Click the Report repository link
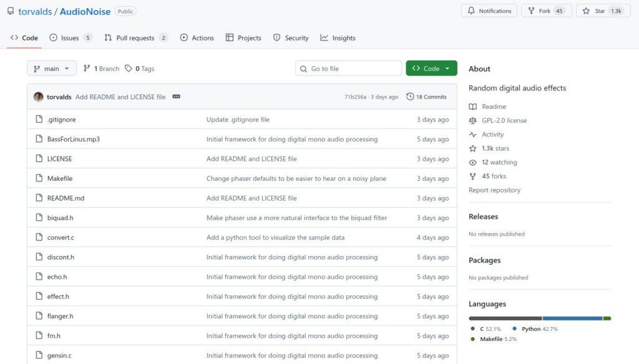 coord(494,190)
